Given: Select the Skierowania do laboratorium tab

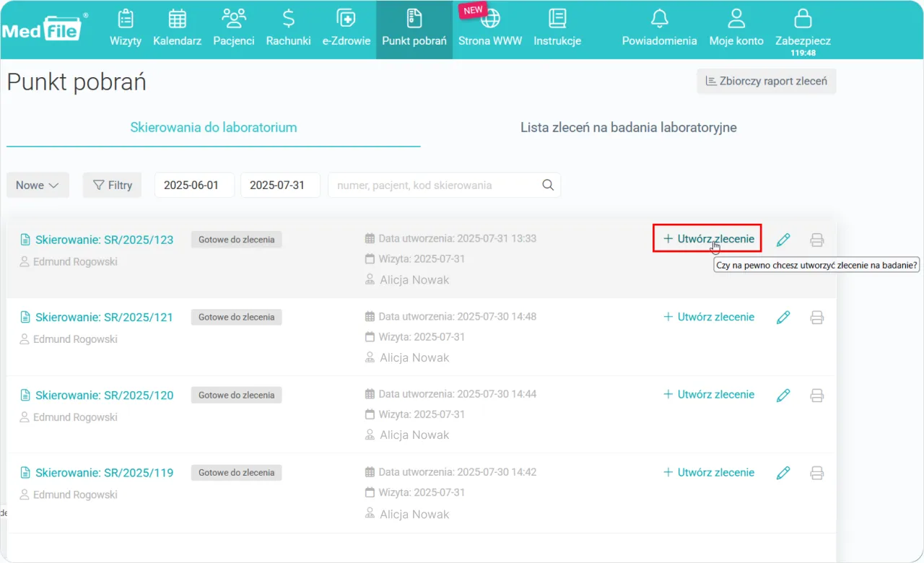Looking at the screenshot, I should coord(213,127).
